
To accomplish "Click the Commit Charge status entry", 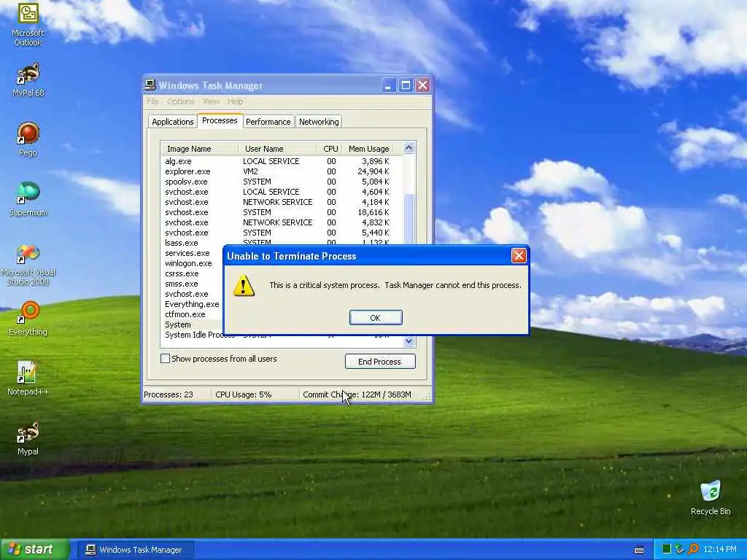I will [362, 394].
